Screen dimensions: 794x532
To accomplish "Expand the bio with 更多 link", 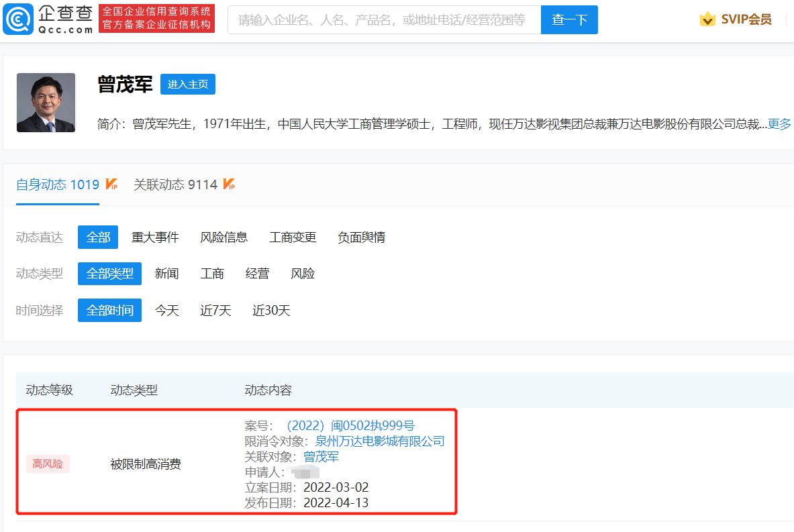I will click(779, 124).
